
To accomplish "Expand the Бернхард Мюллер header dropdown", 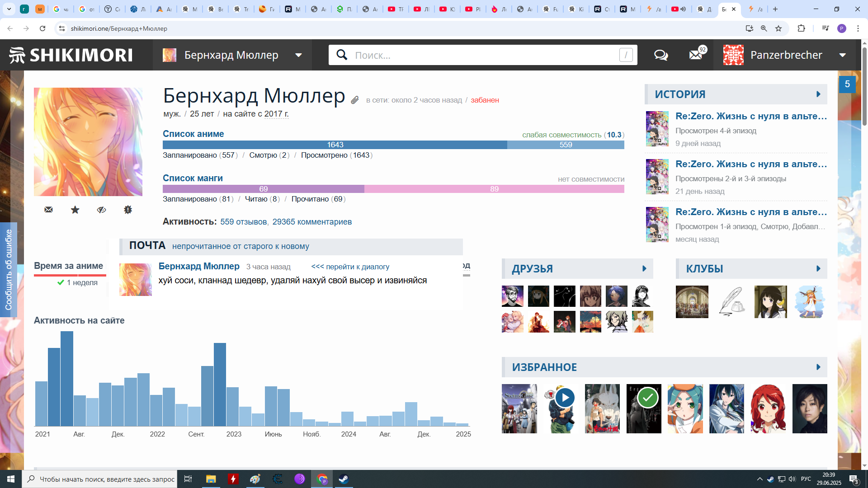I will click(x=298, y=55).
